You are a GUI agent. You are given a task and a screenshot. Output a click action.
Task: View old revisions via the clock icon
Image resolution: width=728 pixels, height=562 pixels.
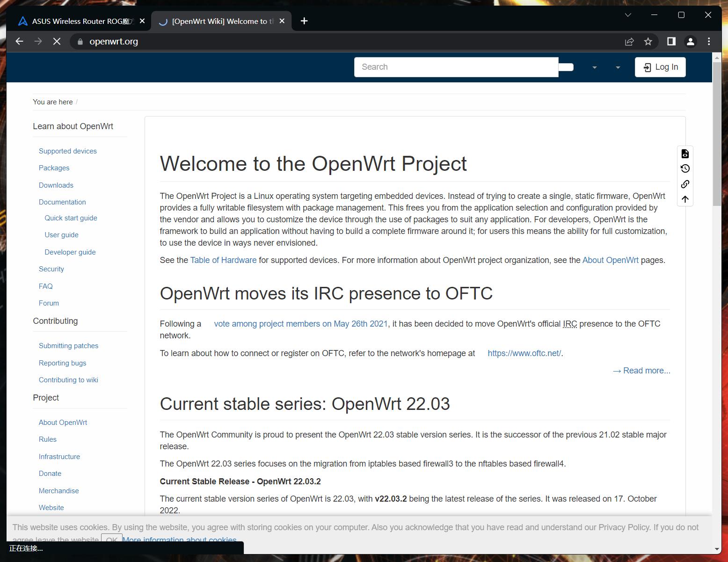(685, 169)
